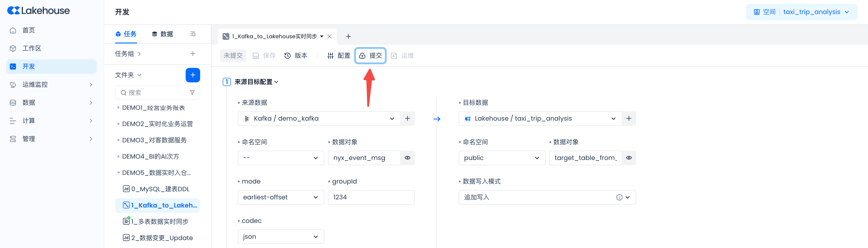
Task: Open the earliest-offset mode dropdown
Action: (x=281, y=197)
